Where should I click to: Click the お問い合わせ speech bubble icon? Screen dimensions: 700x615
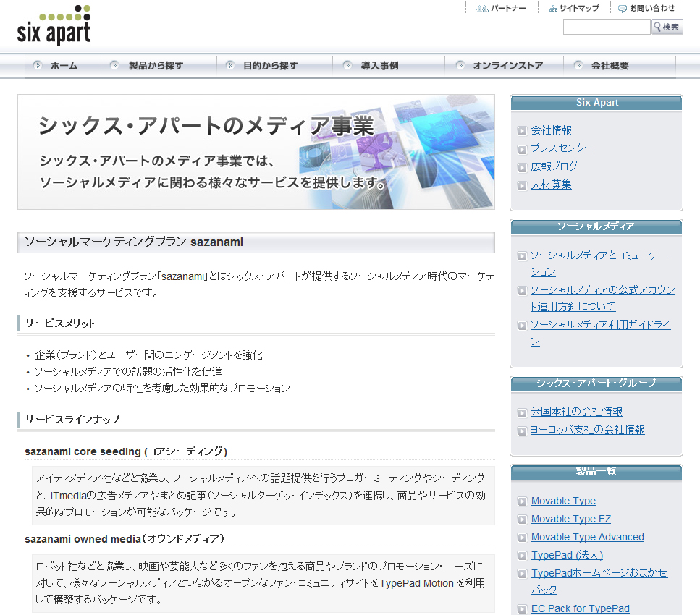click(623, 8)
